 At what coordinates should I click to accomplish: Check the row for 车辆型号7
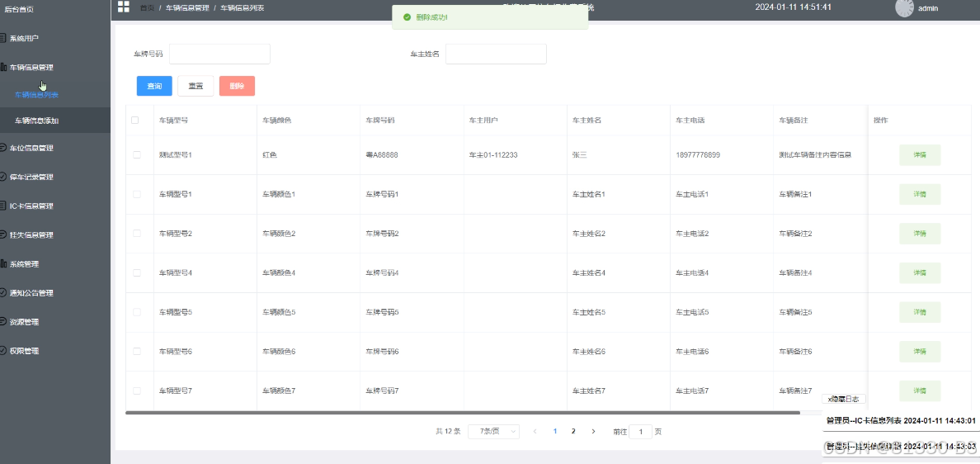(x=137, y=391)
